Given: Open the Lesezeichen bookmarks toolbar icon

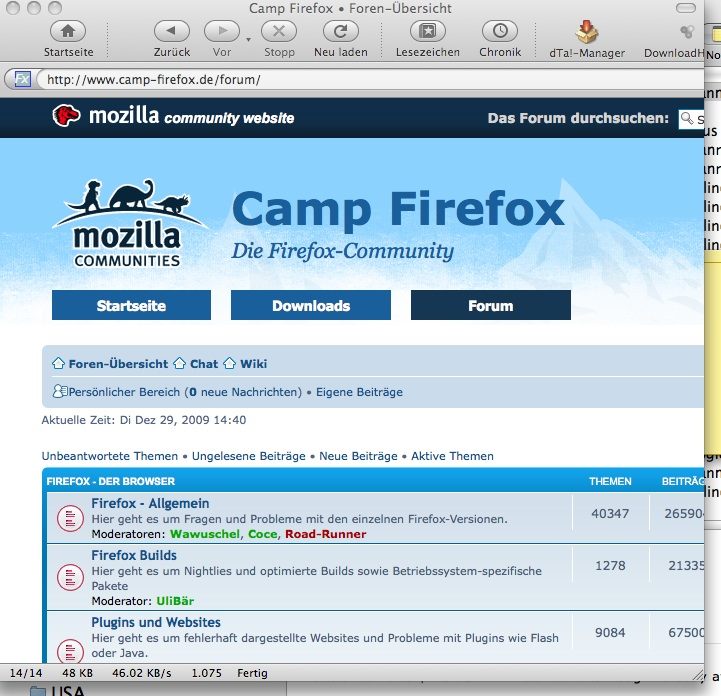Looking at the screenshot, I should point(428,31).
